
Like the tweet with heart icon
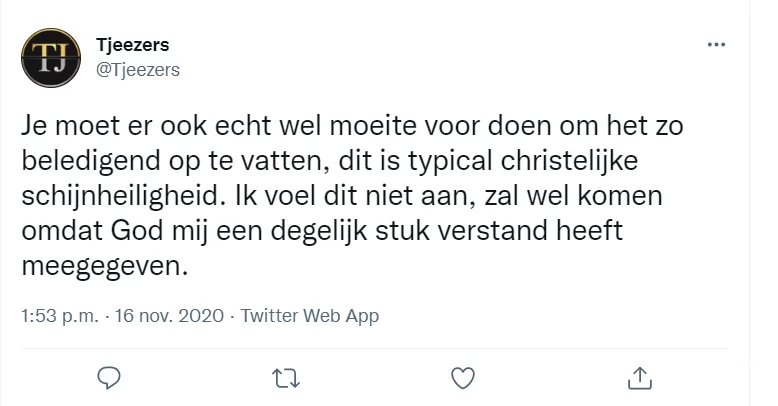[461, 376]
